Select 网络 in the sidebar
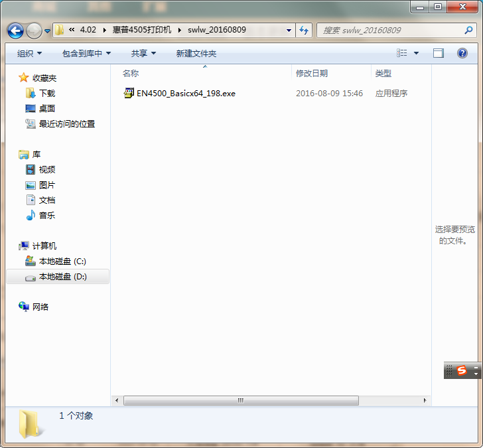The height and width of the screenshot is (448, 483). 40,307
